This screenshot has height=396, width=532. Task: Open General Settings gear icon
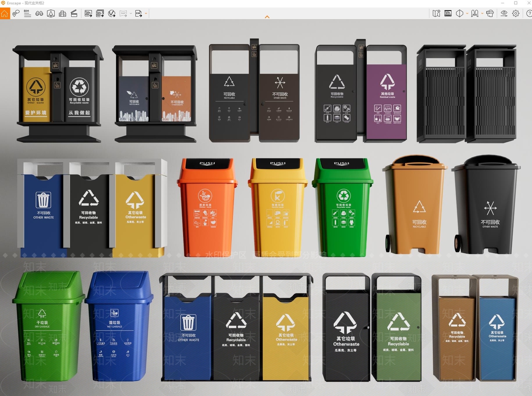pos(516,14)
